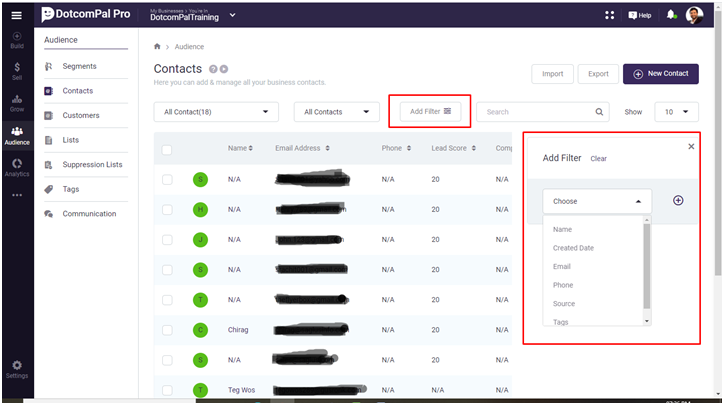Open Customers in Audience menu
This screenshot has height=405, width=724.
point(81,115)
